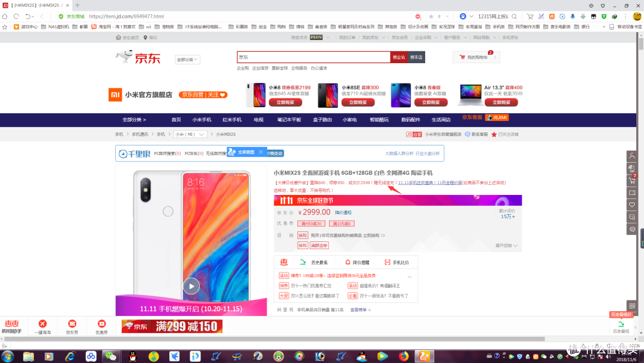This screenshot has height=363, width=644.
Task: Click the bookmark star in address bar
Action: [431, 17]
